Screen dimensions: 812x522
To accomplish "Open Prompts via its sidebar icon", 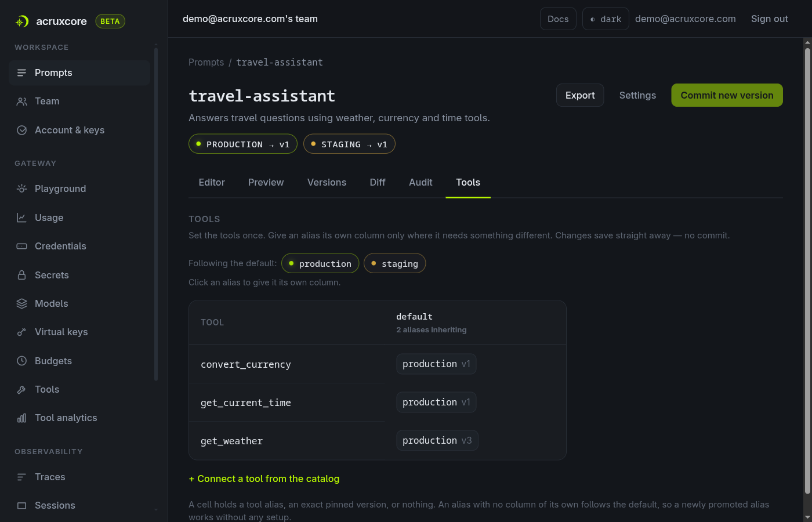I will [21, 72].
